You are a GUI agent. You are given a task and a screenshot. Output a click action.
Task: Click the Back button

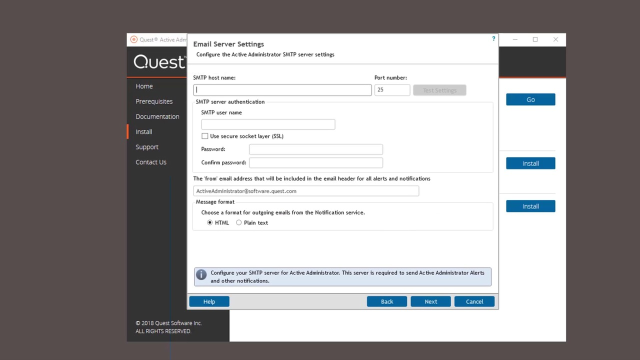point(387,302)
